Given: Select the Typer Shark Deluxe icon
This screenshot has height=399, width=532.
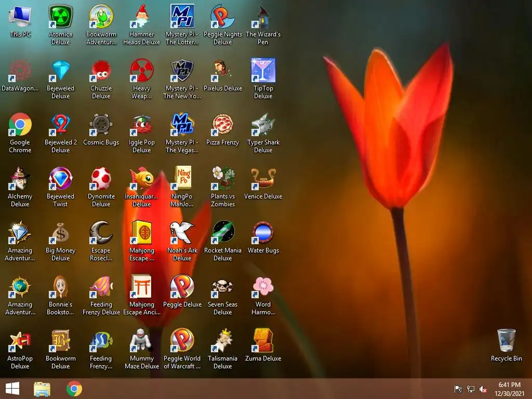Looking at the screenshot, I should [x=263, y=124].
